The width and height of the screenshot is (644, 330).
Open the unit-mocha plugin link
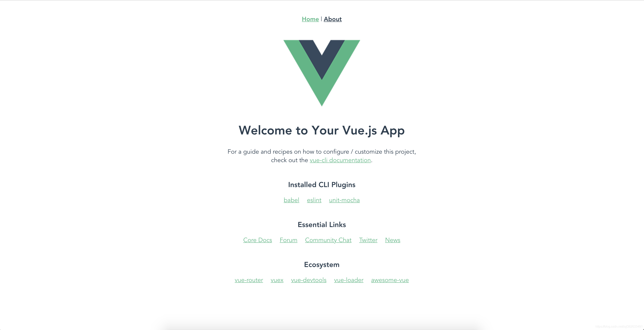344,200
